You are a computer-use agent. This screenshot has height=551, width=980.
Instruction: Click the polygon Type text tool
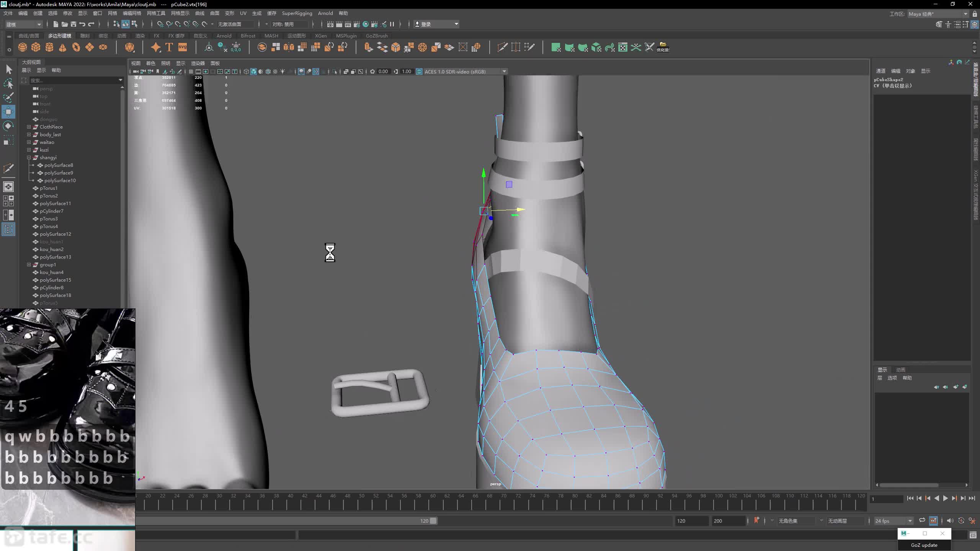point(169,47)
